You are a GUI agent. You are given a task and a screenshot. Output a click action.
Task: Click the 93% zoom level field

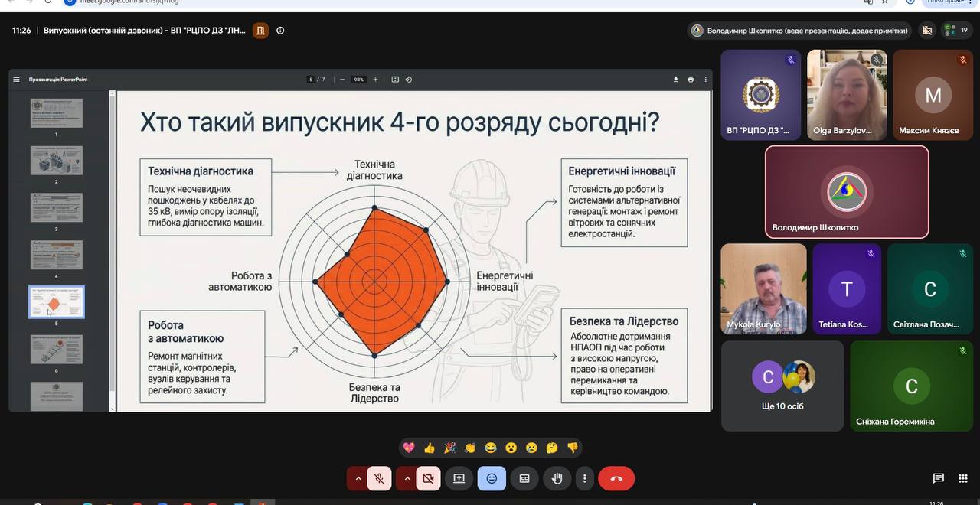(358, 79)
